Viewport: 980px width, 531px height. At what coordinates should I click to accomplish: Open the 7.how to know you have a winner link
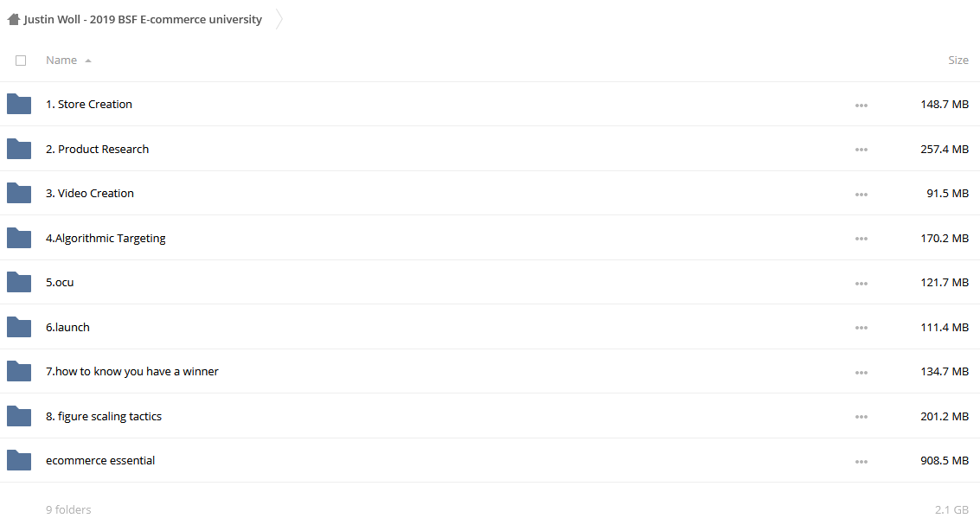click(x=131, y=371)
